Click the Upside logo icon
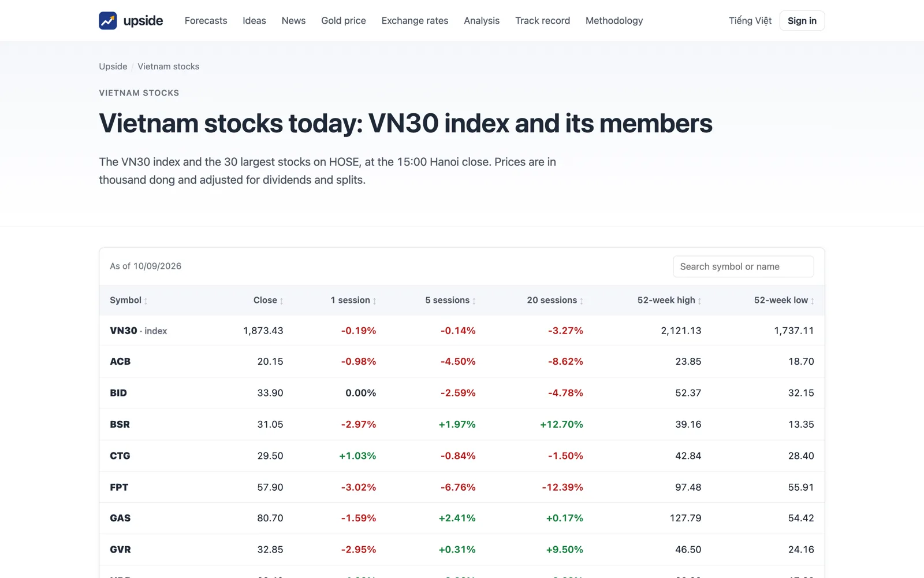924x578 pixels. coord(108,21)
